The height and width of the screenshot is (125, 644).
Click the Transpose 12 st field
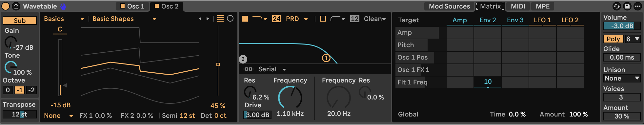click(20, 114)
